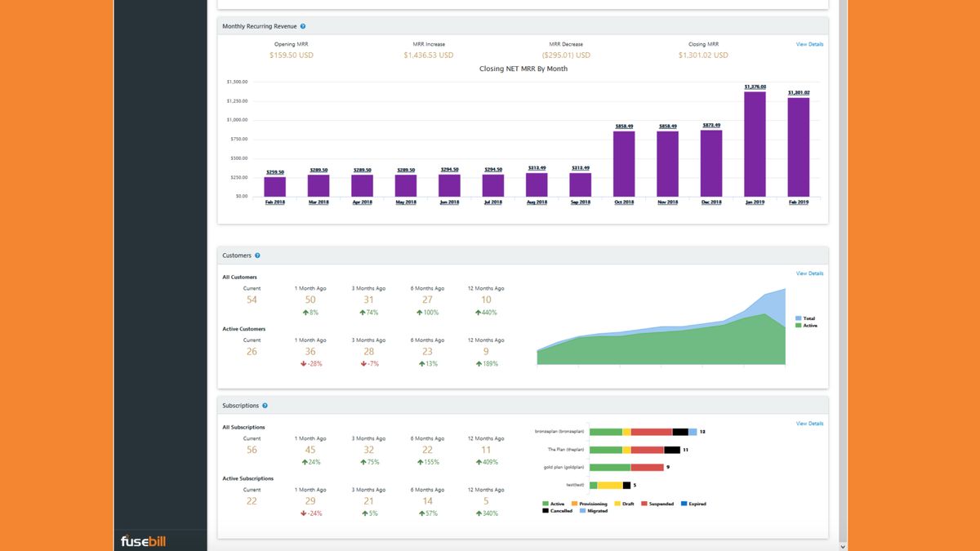Click the MRR Decrease amount ($295.01) USD
This screenshot has width=980, height=551.
566,56
